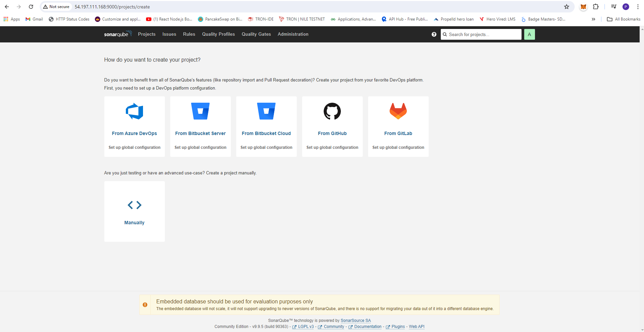
Task: Open Community footer link
Action: pos(334,327)
